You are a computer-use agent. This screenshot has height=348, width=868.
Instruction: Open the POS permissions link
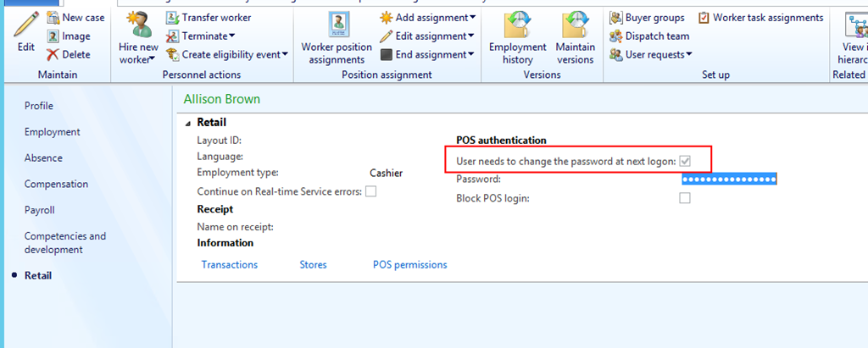(409, 265)
